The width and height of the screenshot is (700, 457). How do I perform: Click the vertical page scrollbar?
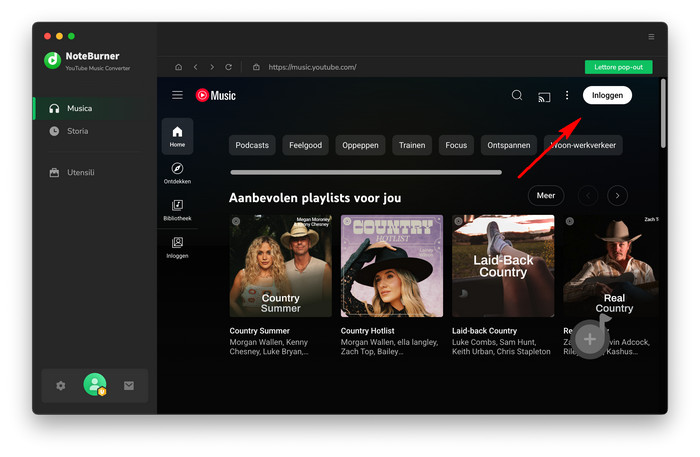pyautogui.click(x=663, y=113)
